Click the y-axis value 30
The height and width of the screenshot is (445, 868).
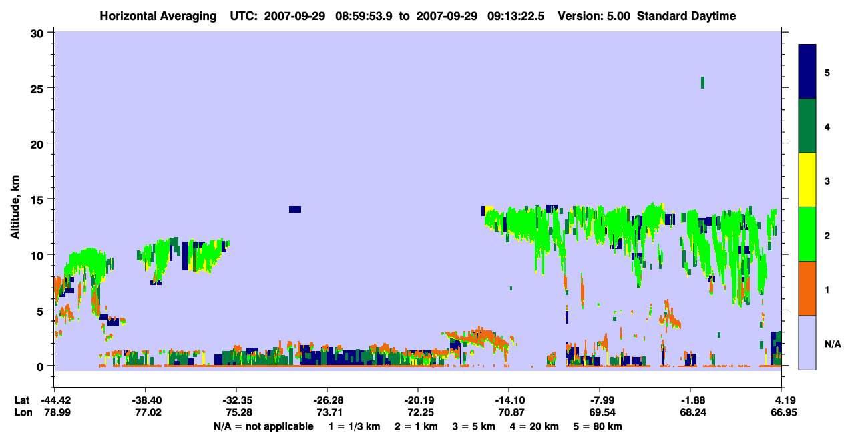click(x=39, y=33)
